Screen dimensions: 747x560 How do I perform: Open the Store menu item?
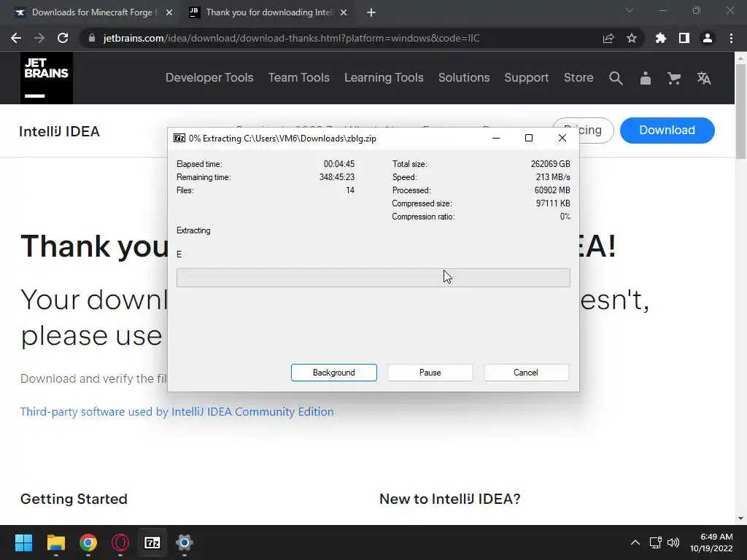coord(578,77)
